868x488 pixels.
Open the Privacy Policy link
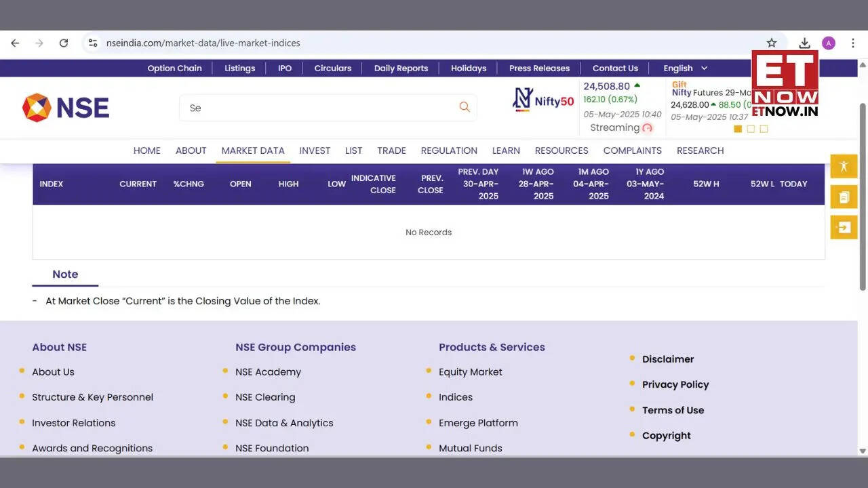675,384
